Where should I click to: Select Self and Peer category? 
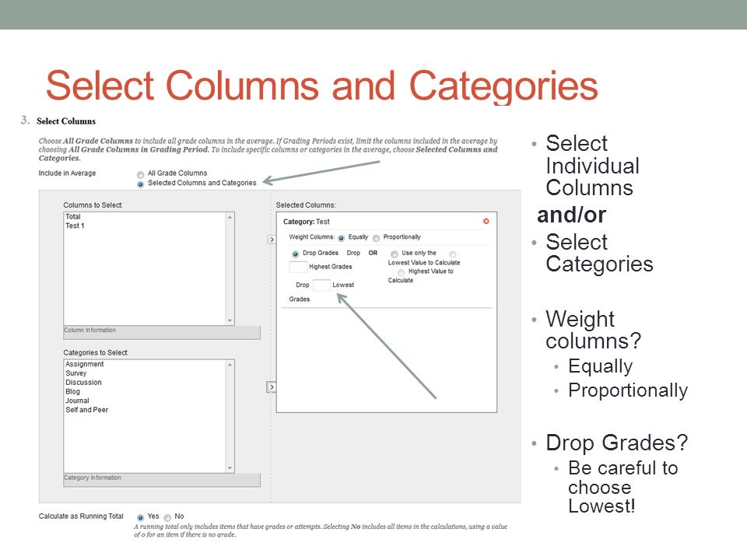click(x=86, y=410)
